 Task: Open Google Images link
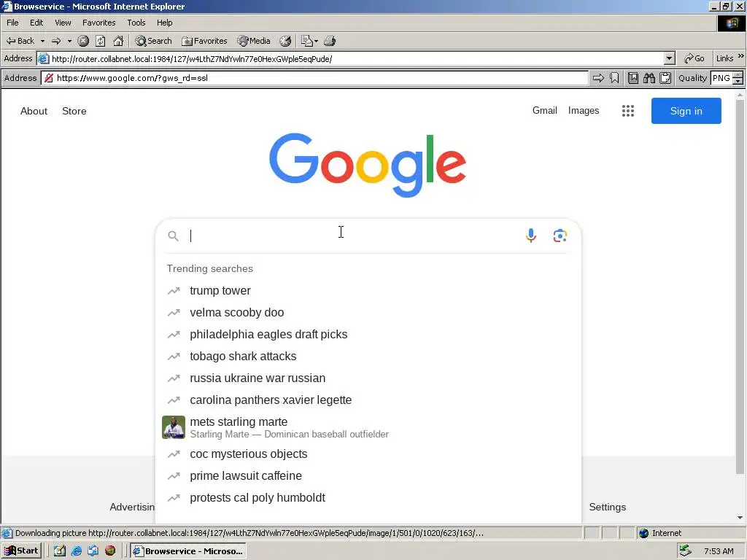[x=584, y=111]
